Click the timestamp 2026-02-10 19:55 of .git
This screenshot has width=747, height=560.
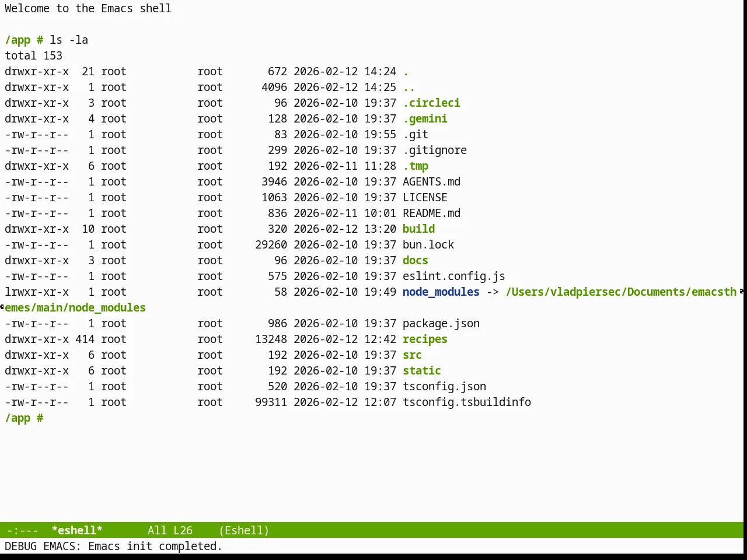click(x=345, y=135)
